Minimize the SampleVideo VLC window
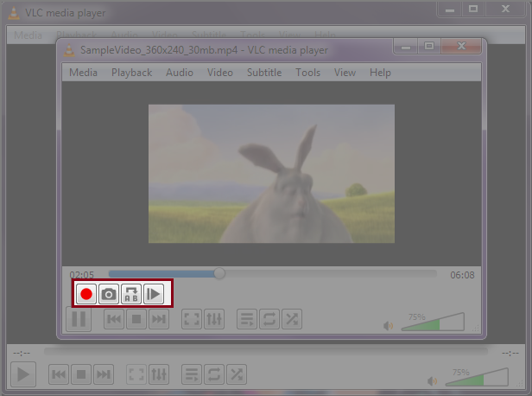This screenshot has width=532, height=396. 406,46
